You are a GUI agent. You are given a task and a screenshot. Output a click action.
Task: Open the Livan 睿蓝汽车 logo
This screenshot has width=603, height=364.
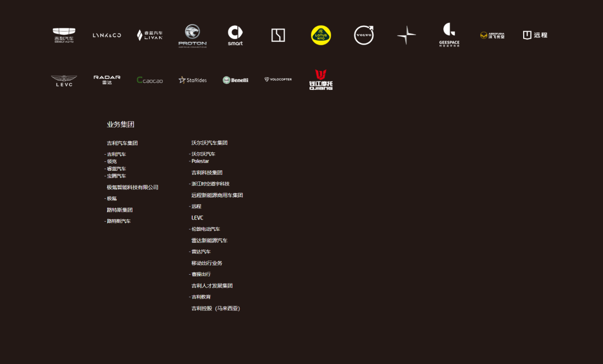[x=150, y=35]
